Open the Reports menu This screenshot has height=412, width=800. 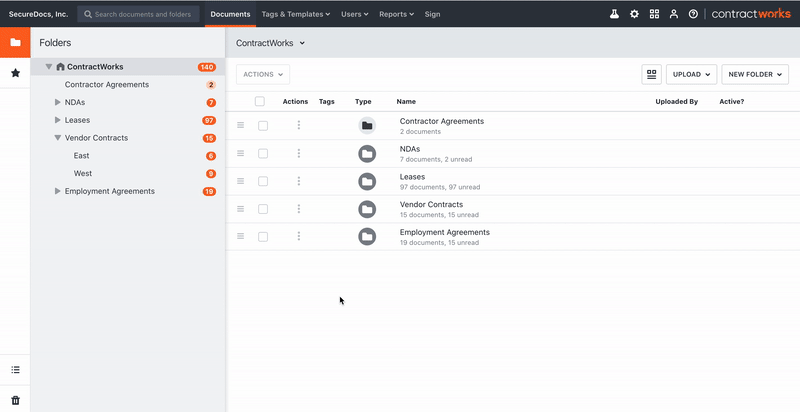tap(396, 14)
